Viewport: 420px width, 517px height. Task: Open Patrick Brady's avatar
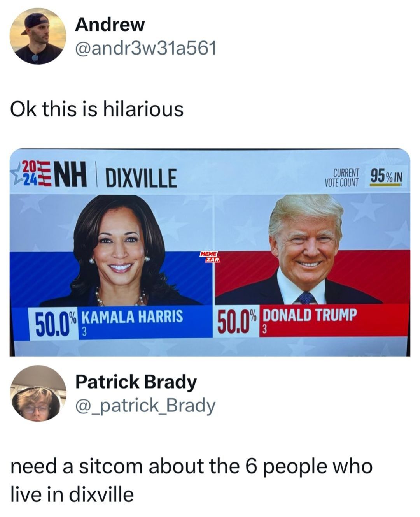click(x=38, y=394)
